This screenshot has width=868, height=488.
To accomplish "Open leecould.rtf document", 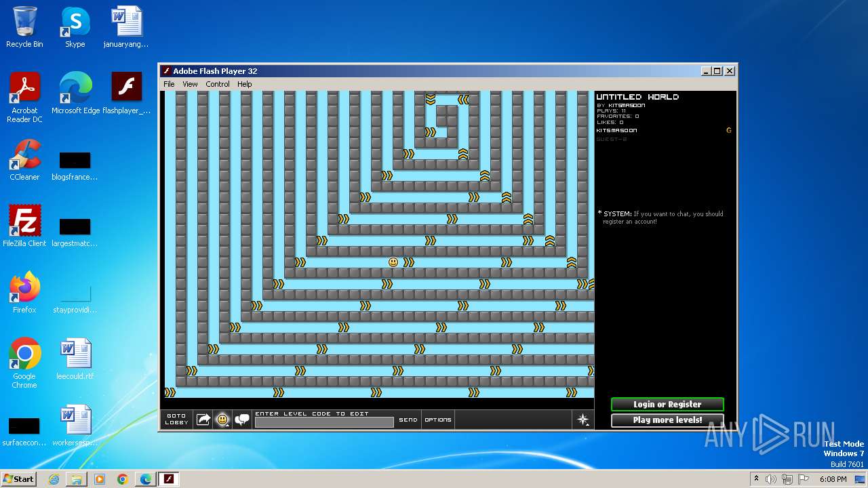I will click(75, 359).
